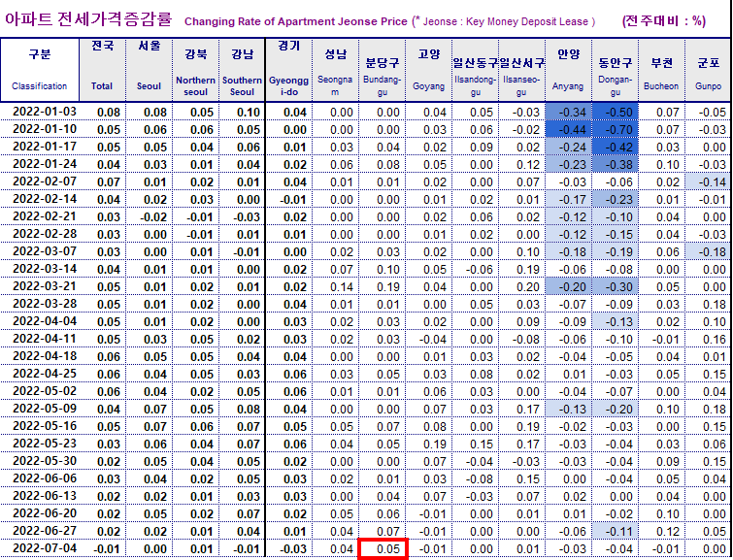The width and height of the screenshot is (733, 560).
Task: Select the 전국 Total column header
Action: click(x=102, y=70)
